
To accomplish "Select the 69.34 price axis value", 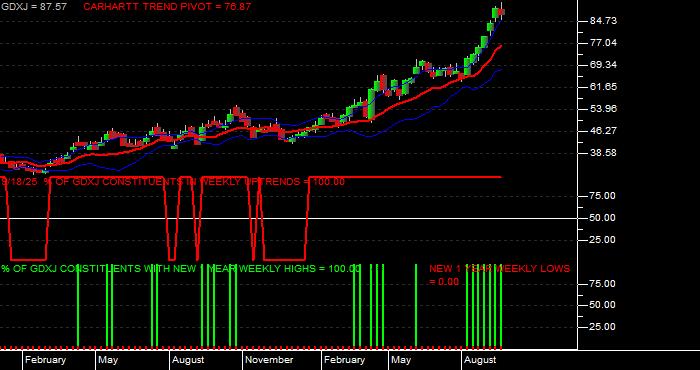I will coord(603,65).
